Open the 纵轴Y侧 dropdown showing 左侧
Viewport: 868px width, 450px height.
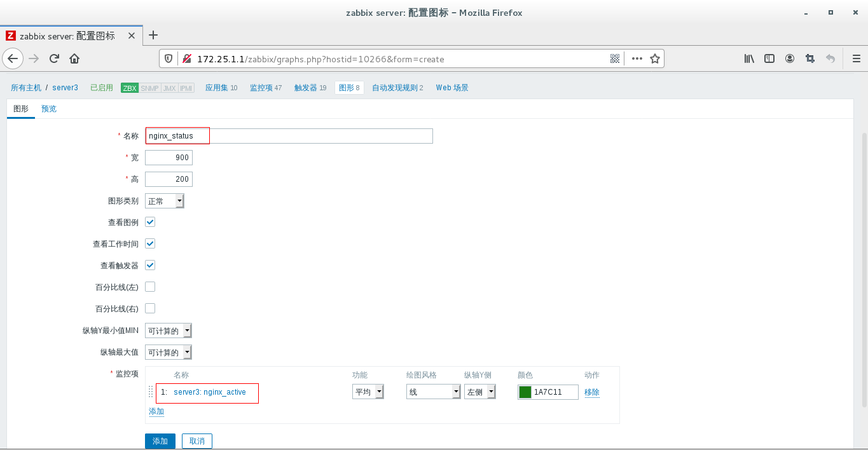pyautogui.click(x=480, y=392)
